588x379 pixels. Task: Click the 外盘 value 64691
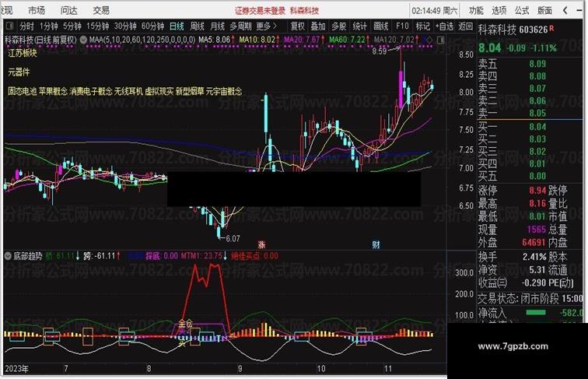coord(534,242)
